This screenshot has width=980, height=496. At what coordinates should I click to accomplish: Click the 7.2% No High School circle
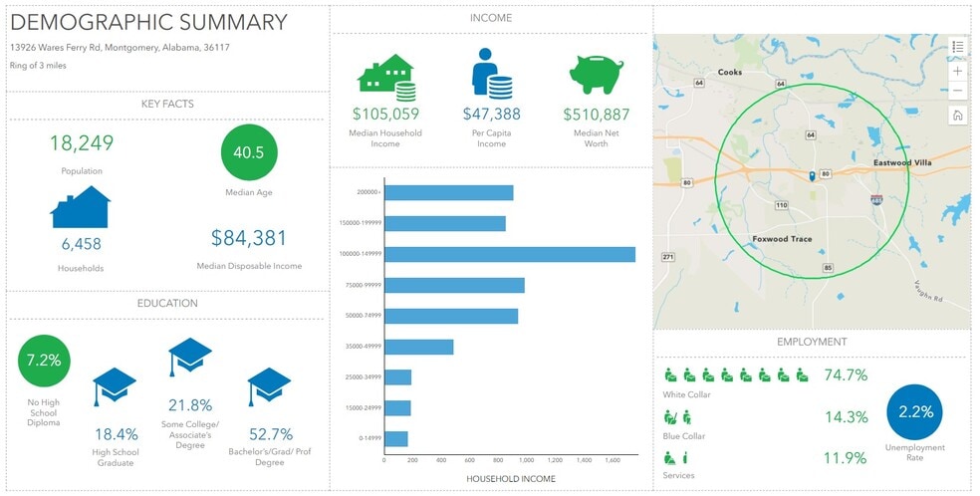point(45,359)
